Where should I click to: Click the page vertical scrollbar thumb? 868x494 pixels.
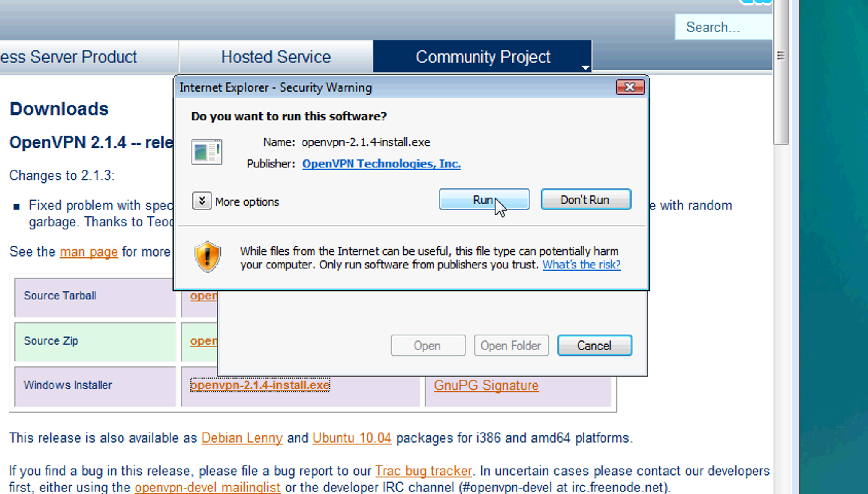pyautogui.click(x=781, y=72)
